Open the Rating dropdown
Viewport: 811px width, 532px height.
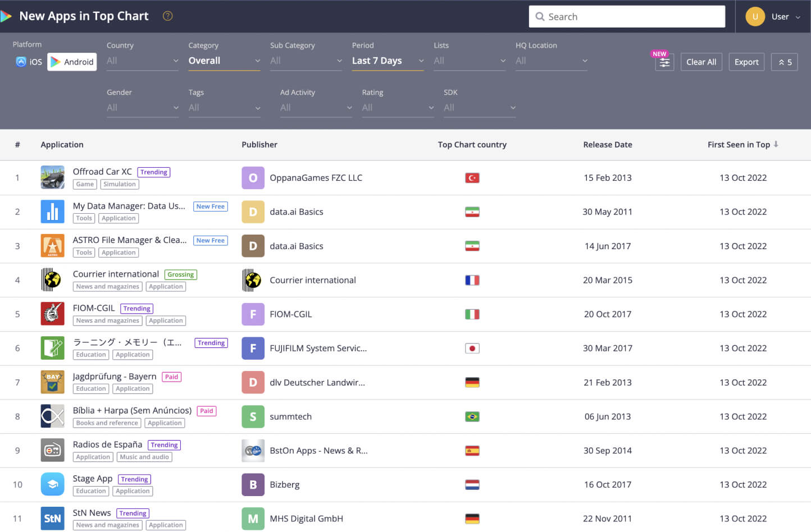pos(398,108)
